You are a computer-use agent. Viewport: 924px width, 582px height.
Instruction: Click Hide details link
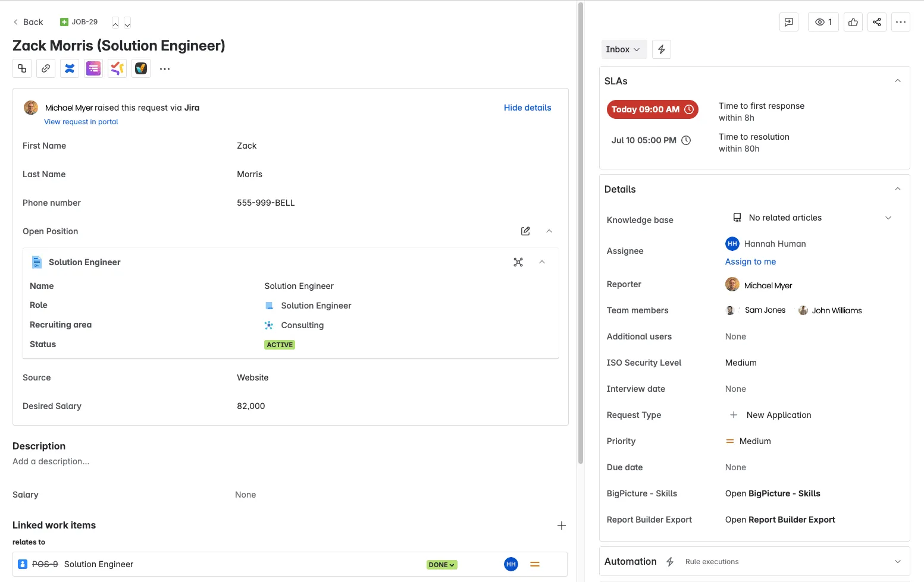coord(527,108)
